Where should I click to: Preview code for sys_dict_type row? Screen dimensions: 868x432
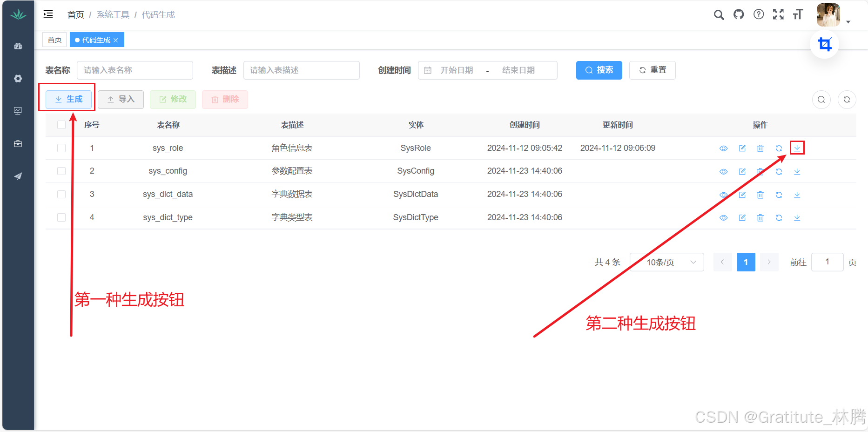click(x=724, y=218)
